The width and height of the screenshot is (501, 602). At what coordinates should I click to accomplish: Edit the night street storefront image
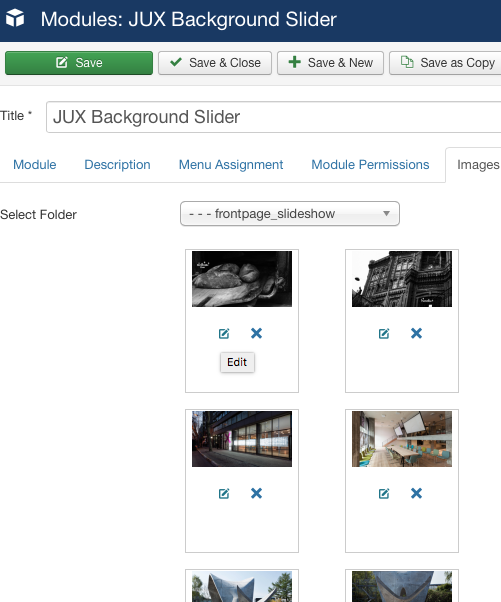tap(224, 493)
